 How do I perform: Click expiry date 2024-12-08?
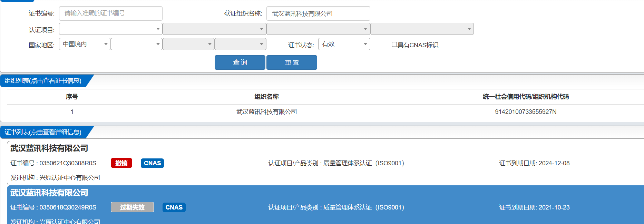coord(554,163)
